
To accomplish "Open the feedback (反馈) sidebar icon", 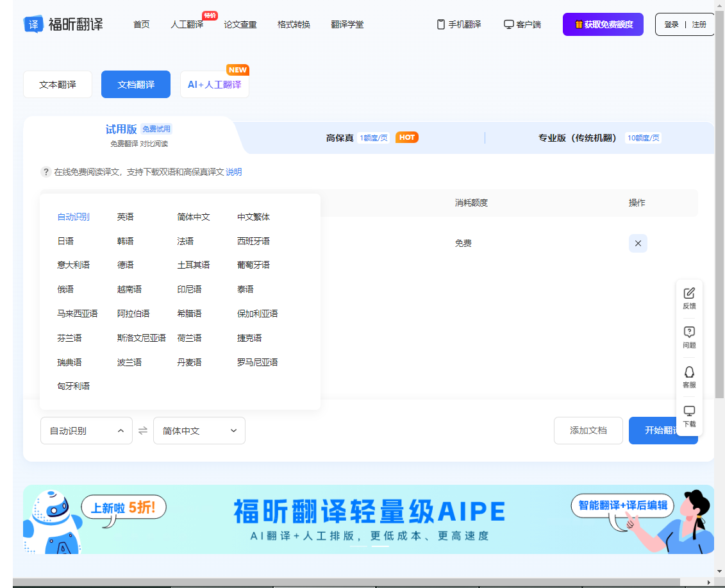I will (x=689, y=293).
